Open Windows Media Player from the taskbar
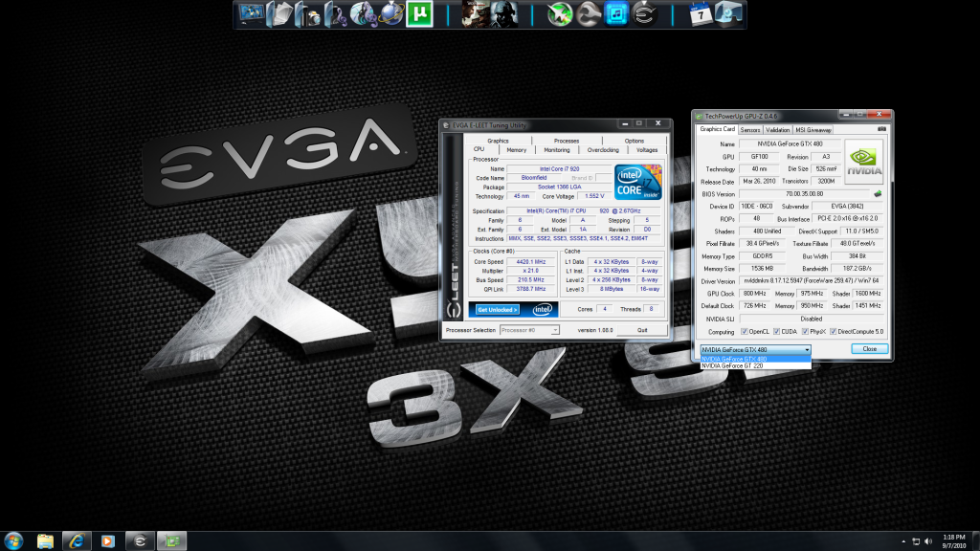 click(107, 541)
